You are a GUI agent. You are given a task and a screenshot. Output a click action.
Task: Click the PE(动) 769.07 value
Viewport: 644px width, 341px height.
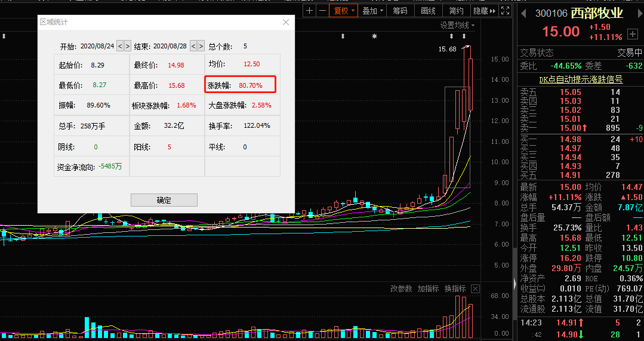click(630, 289)
